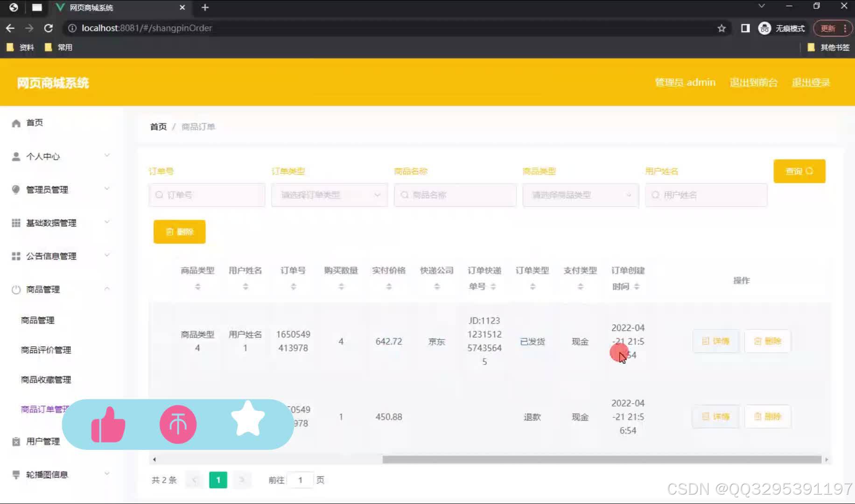855x504 pixels.
Task: Open 详情 for the 退款 order
Action: click(x=716, y=416)
